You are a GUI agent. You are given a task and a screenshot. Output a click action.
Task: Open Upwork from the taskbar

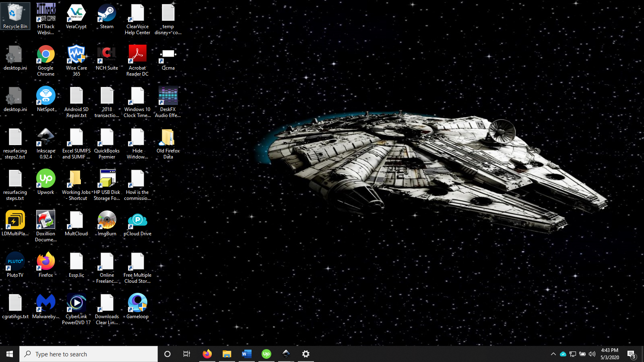click(x=266, y=354)
